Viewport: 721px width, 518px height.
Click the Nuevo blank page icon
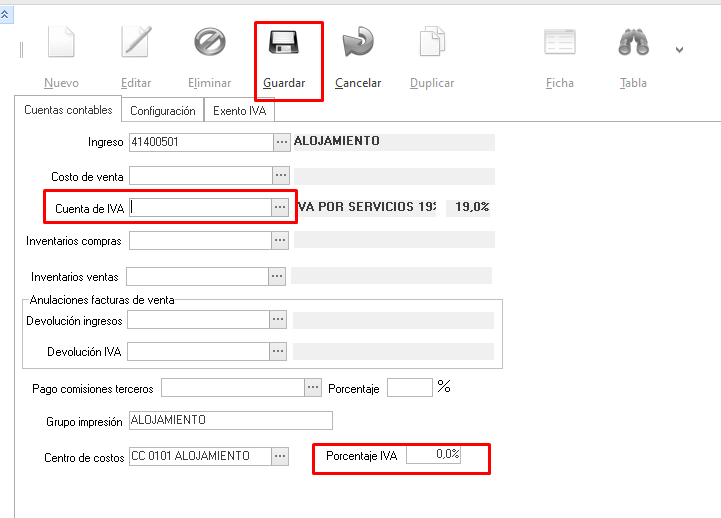click(x=61, y=42)
